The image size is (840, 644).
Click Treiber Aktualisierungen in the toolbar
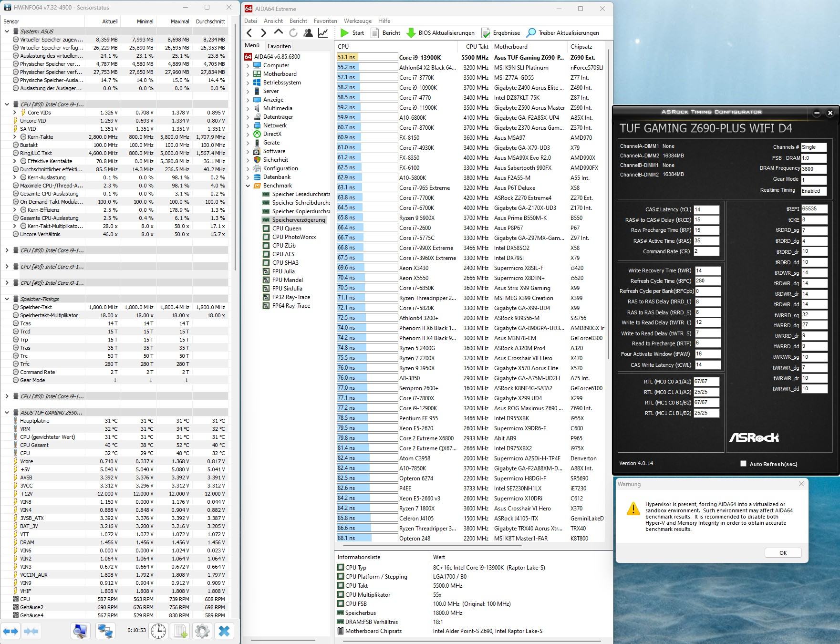(x=562, y=33)
